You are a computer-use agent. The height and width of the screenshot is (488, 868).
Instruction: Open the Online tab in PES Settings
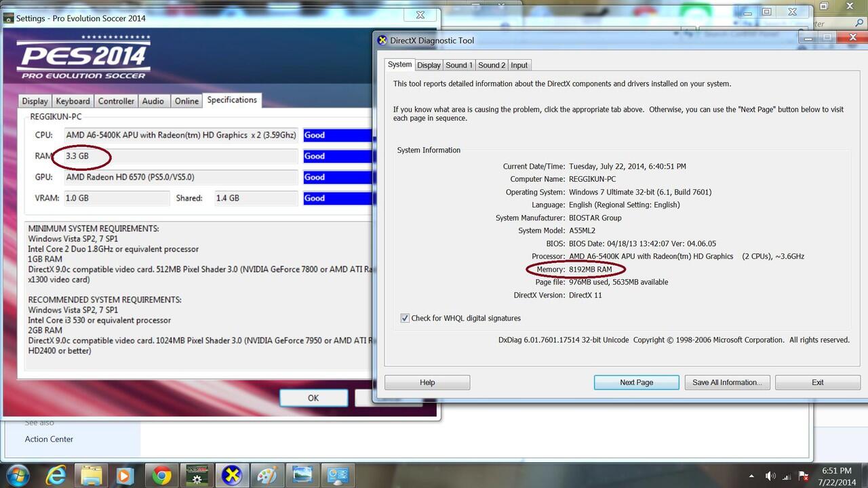pos(186,101)
